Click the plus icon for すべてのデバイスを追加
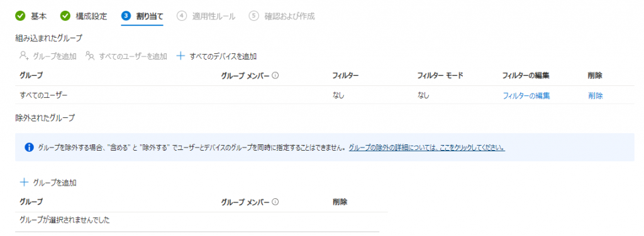The height and width of the screenshot is (236, 644). [x=181, y=56]
